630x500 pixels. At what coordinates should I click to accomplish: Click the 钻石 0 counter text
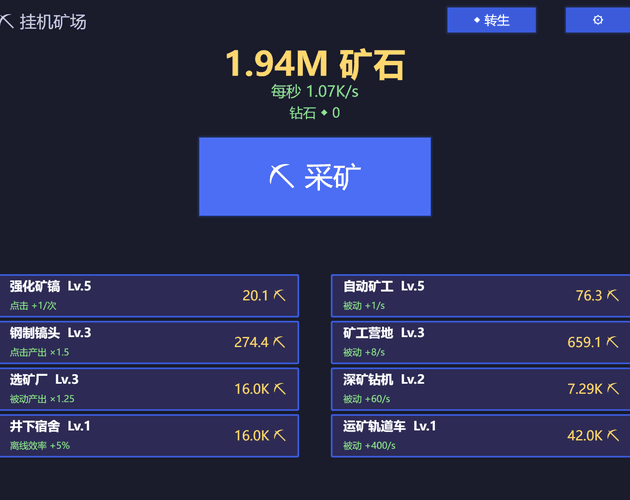pos(315,113)
